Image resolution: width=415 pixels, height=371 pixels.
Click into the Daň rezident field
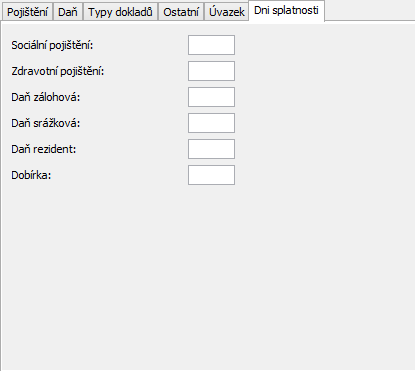211,149
